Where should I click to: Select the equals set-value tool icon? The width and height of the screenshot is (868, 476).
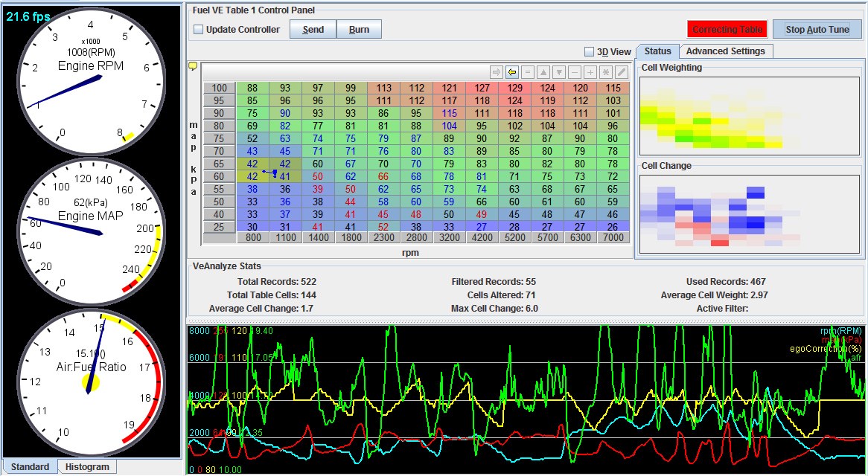click(x=527, y=72)
